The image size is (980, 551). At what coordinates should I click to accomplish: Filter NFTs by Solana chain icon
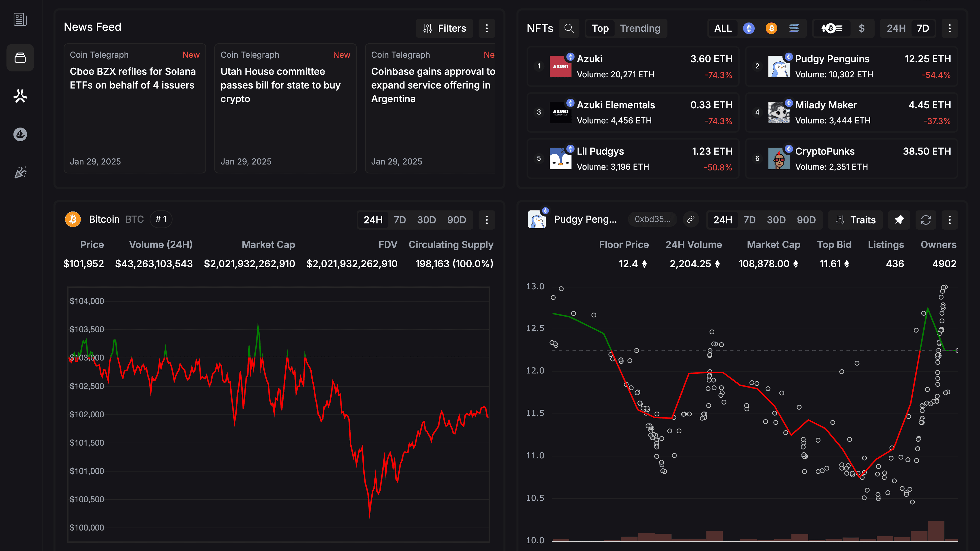[794, 28]
